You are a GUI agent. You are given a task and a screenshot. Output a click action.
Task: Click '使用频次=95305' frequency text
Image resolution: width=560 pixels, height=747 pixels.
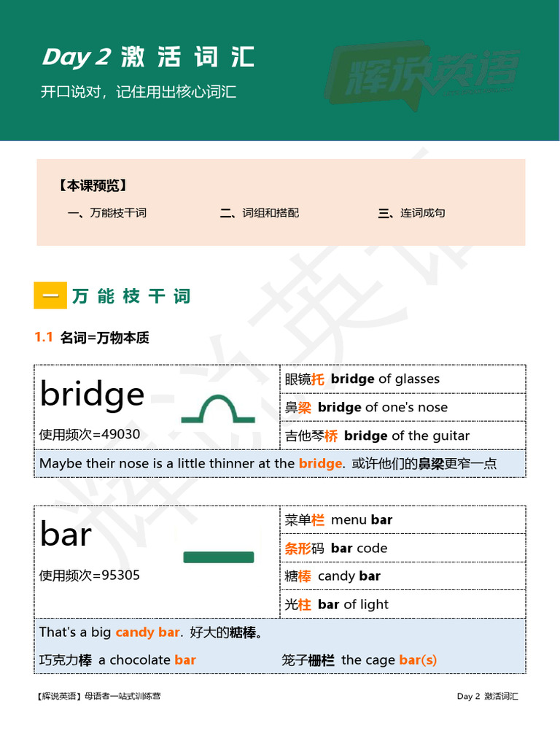pyautogui.click(x=90, y=576)
